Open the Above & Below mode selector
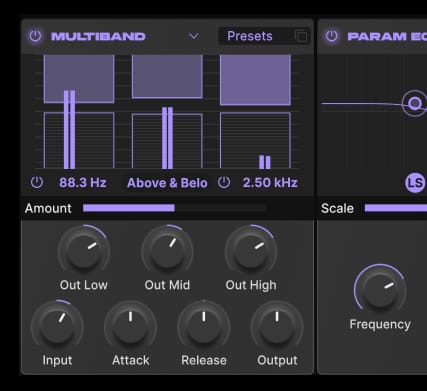This screenshot has width=427, height=391. [x=167, y=183]
